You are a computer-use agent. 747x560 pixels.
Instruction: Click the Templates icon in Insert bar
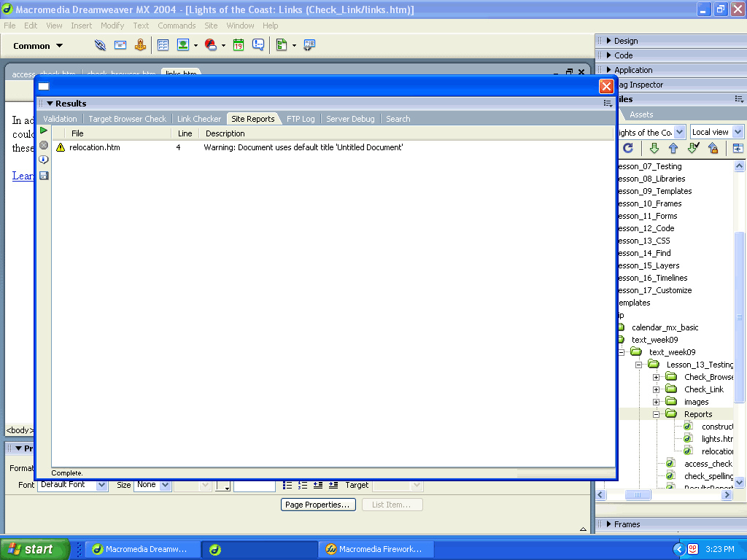click(282, 45)
